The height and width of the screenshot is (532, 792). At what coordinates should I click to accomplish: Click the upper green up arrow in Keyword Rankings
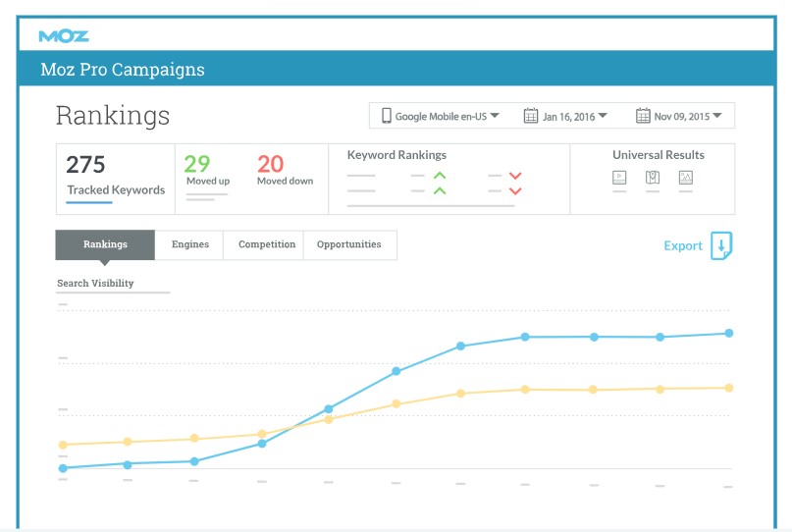coord(440,176)
